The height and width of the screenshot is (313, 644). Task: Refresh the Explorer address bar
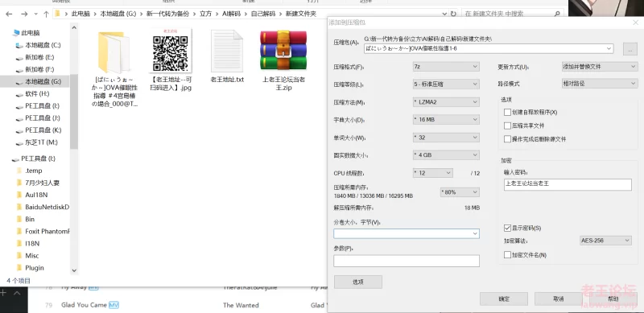click(x=453, y=14)
